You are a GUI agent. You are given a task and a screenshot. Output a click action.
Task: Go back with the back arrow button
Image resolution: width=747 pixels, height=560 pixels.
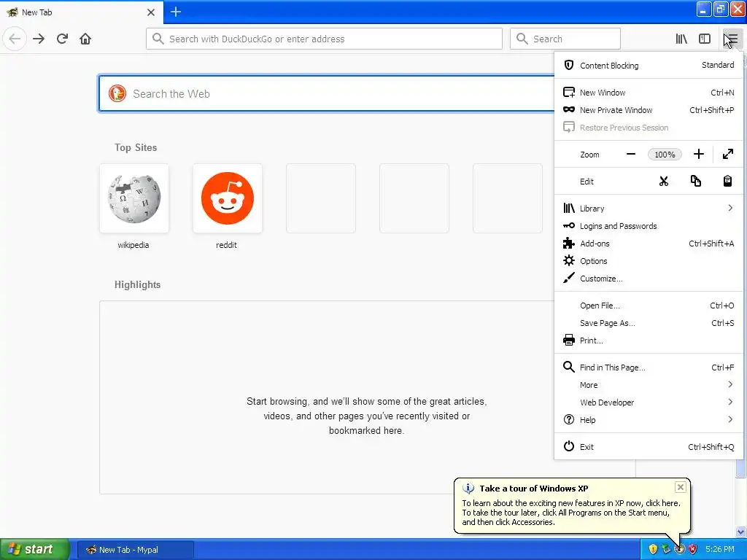coord(15,39)
